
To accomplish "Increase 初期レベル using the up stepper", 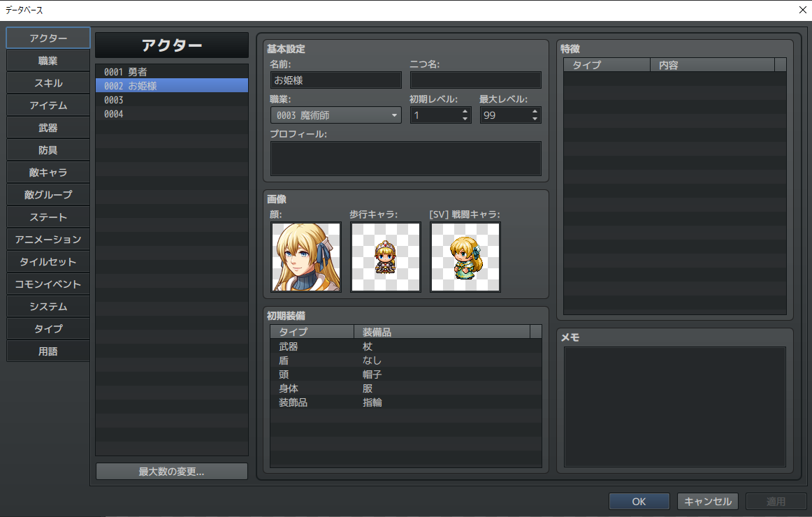I will 465,111.
